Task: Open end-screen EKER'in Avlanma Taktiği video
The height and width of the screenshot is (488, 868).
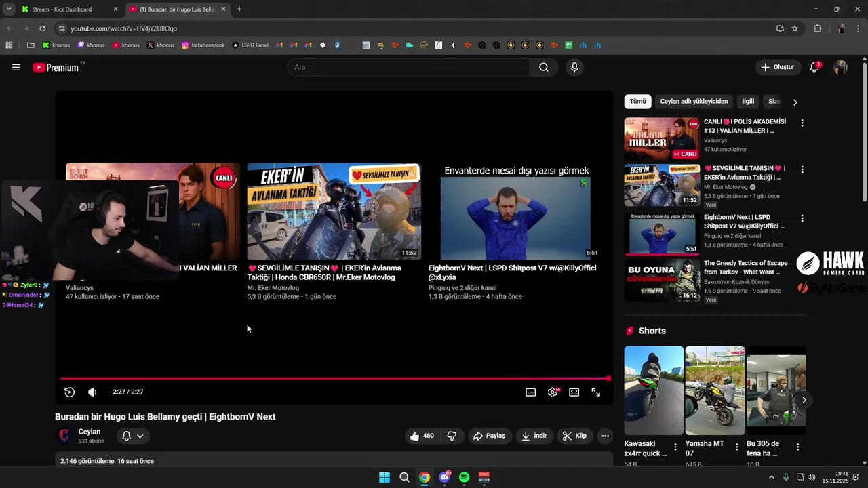Action: tap(334, 211)
